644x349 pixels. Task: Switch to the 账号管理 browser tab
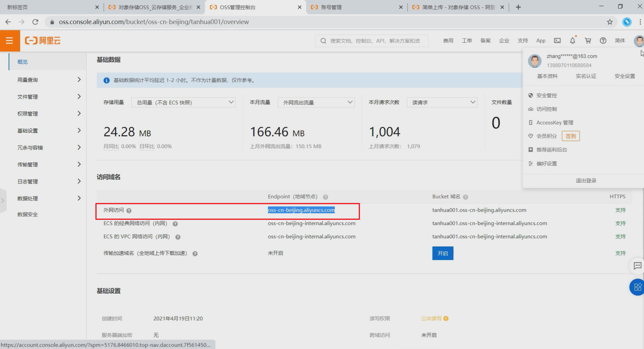click(355, 7)
